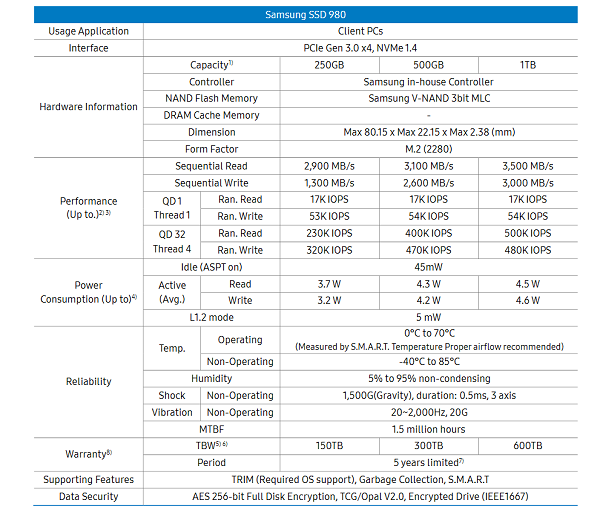Select the PCIe Gen 3.0 x4, NVMe 1.4 value

tap(360, 48)
